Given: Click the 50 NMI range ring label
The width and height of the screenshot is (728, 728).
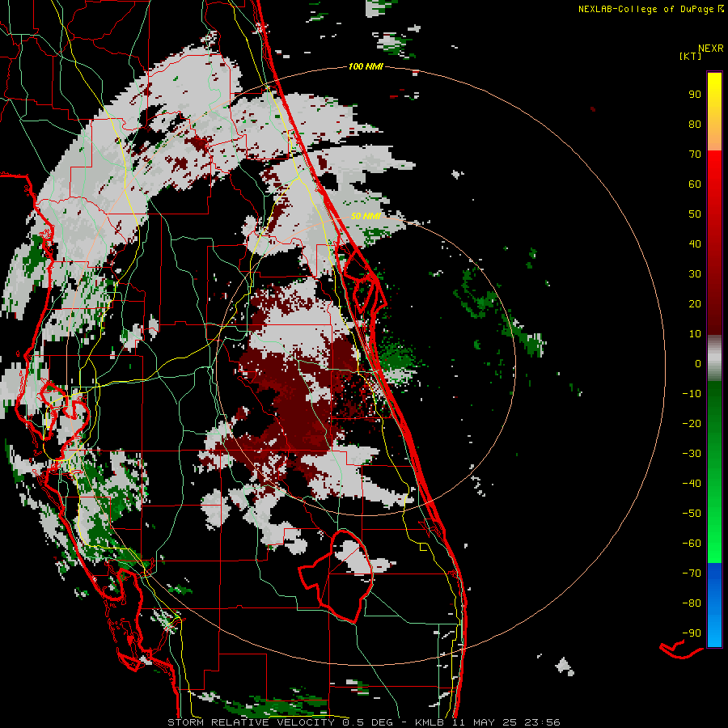Looking at the screenshot, I should (366, 216).
